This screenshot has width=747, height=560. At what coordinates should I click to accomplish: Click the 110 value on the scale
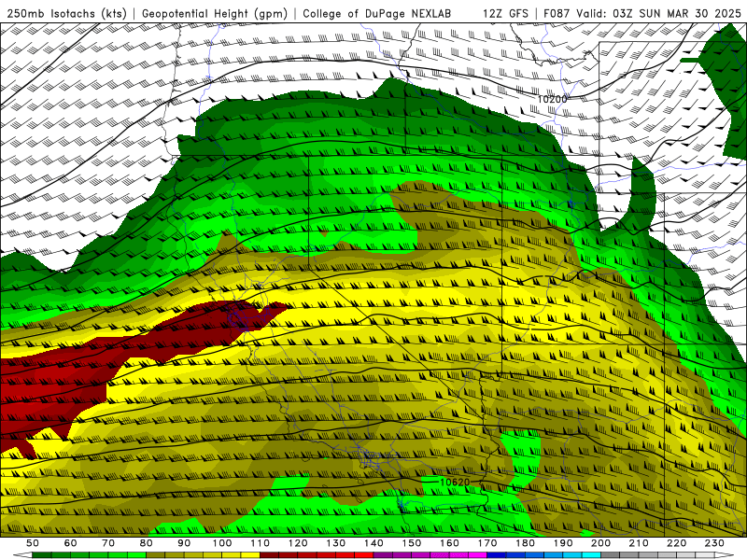pos(260,543)
